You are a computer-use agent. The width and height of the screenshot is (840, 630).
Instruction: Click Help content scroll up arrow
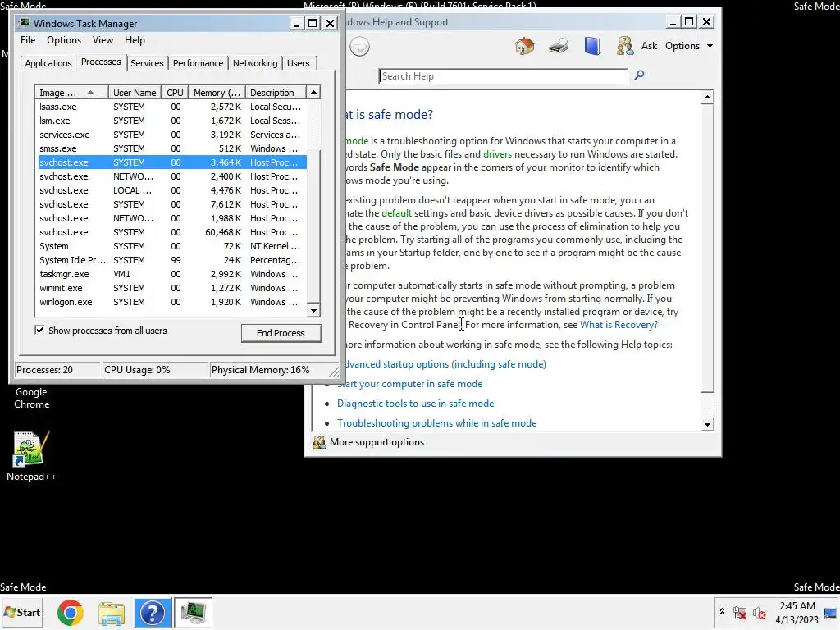[x=707, y=97]
